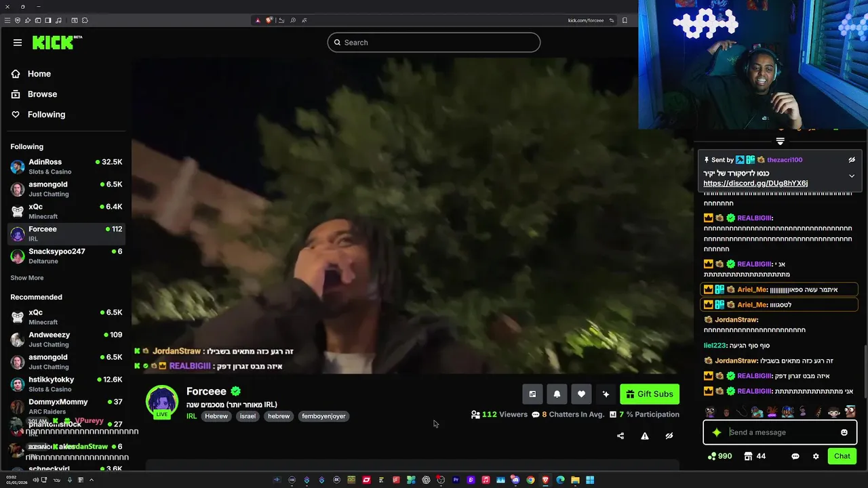Viewport: 868px width, 488px height.
Task: Follow Forceee with the heart button
Action: click(581, 394)
